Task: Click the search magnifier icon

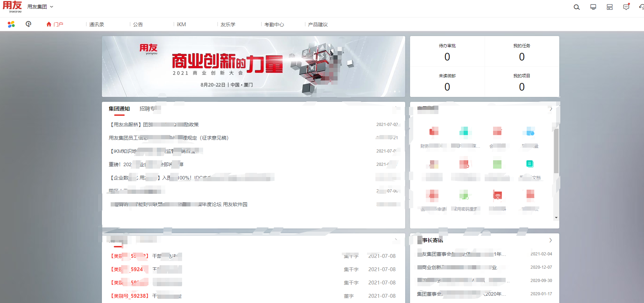Action: pyautogui.click(x=576, y=7)
